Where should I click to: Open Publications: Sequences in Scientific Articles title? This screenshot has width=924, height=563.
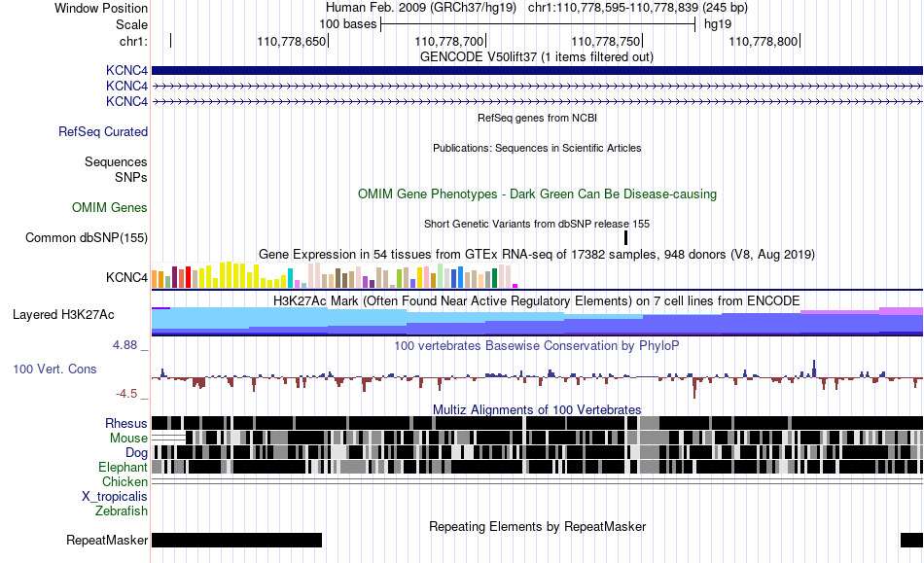[537, 148]
